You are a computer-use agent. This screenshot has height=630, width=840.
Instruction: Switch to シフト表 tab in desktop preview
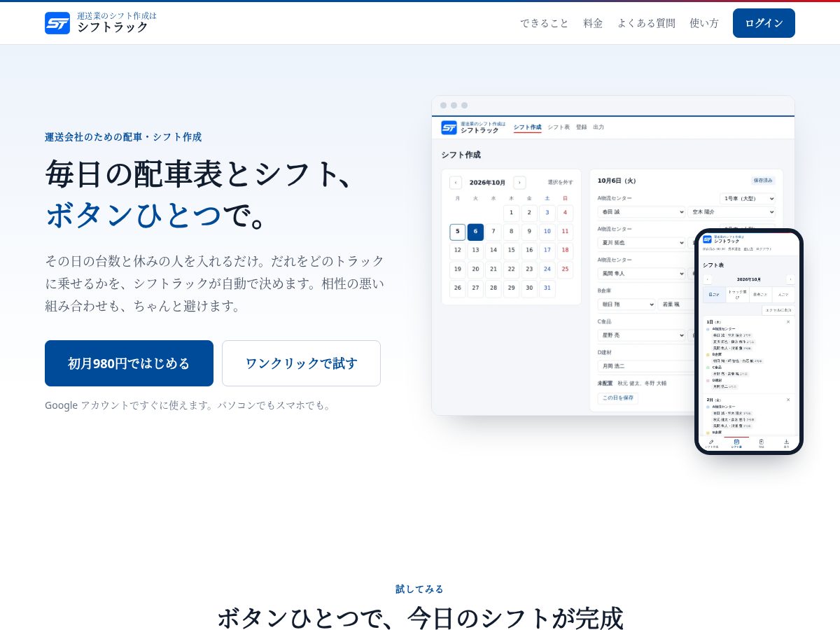559,127
